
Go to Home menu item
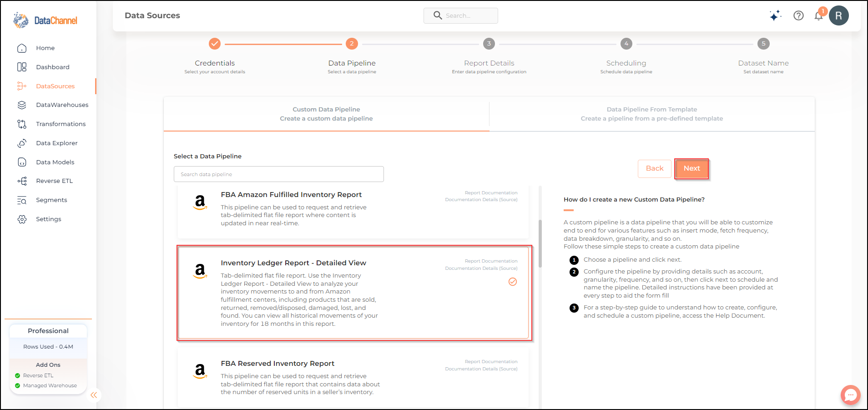(x=45, y=48)
